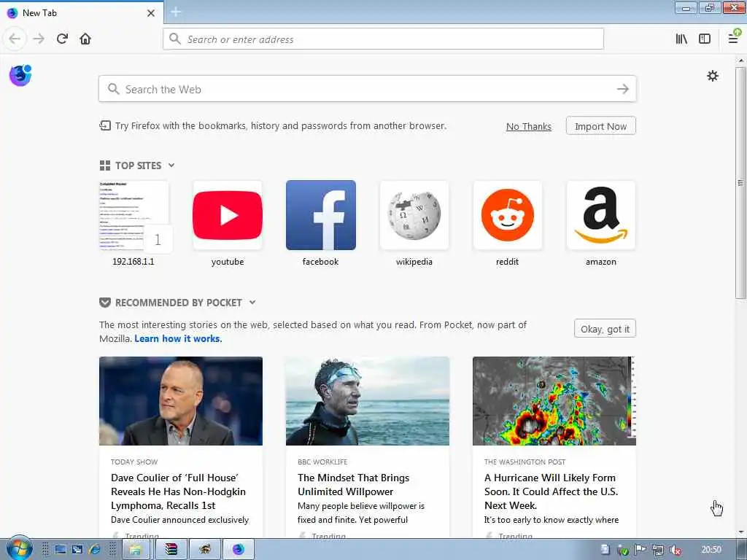This screenshot has height=560, width=747.
Task: Reload the current page
Action: 63,39
